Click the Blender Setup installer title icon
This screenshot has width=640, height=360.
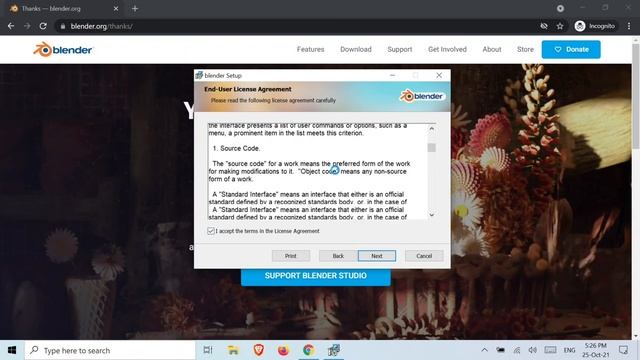(199, 75)
